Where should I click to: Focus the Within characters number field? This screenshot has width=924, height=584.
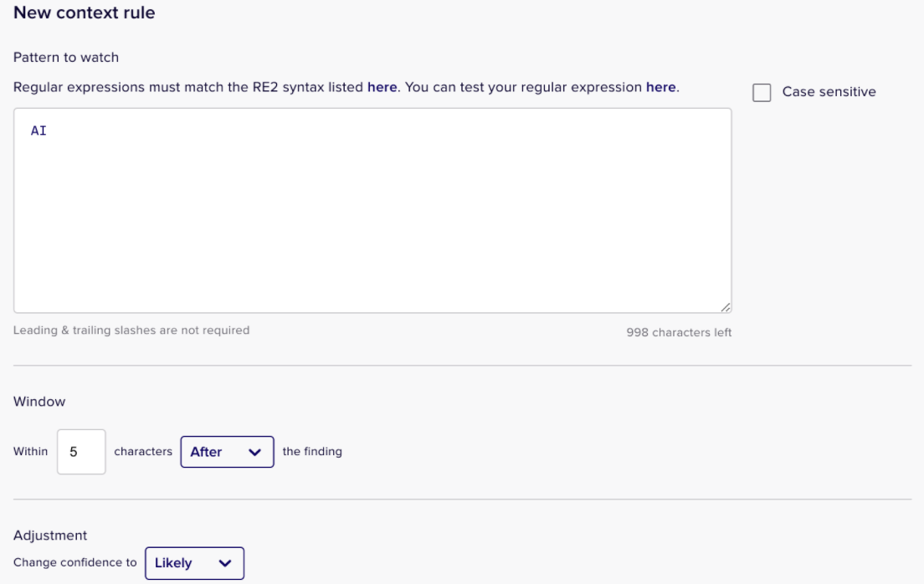tap(81, 452)
